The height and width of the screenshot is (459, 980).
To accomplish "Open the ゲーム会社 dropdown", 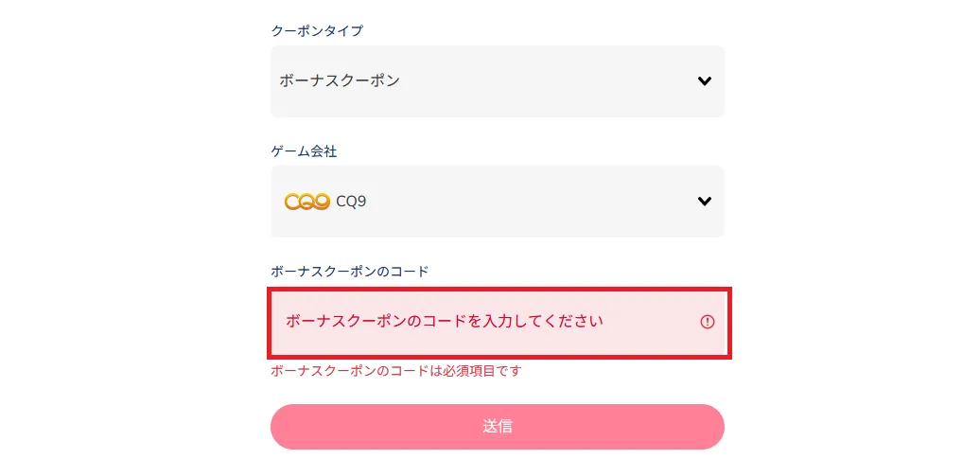I will point(497,202).
